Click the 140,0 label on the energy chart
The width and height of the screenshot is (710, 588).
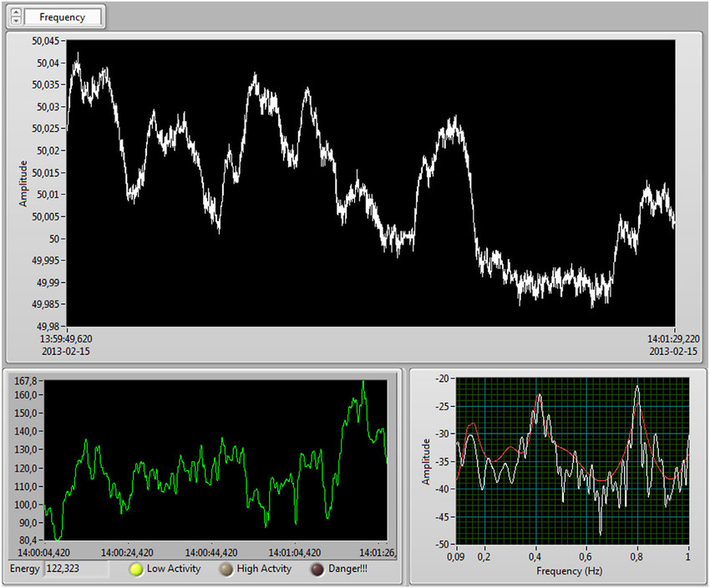[25, 431]
